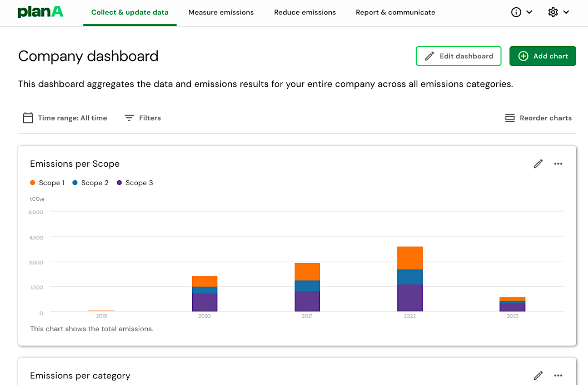Click the info circle icon
The height and width of the screenshot is (385, 588).
(x=516, y=12)
